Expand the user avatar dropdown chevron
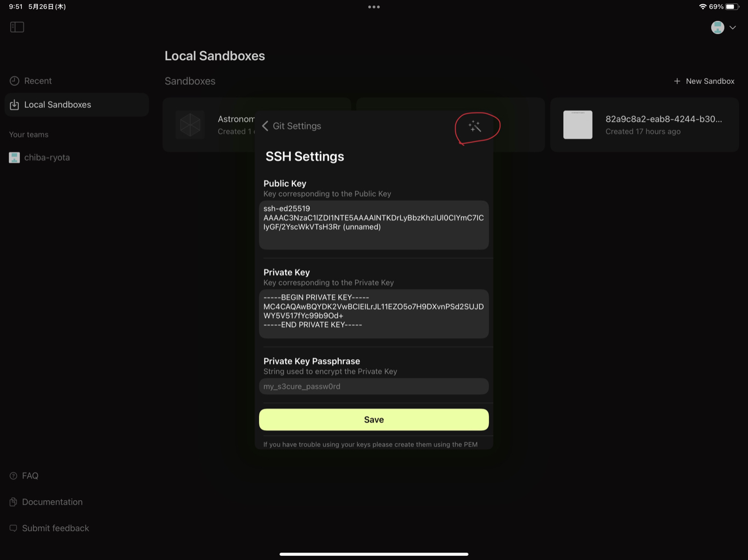The image size is (748, 560). click(x=733, y=27)
